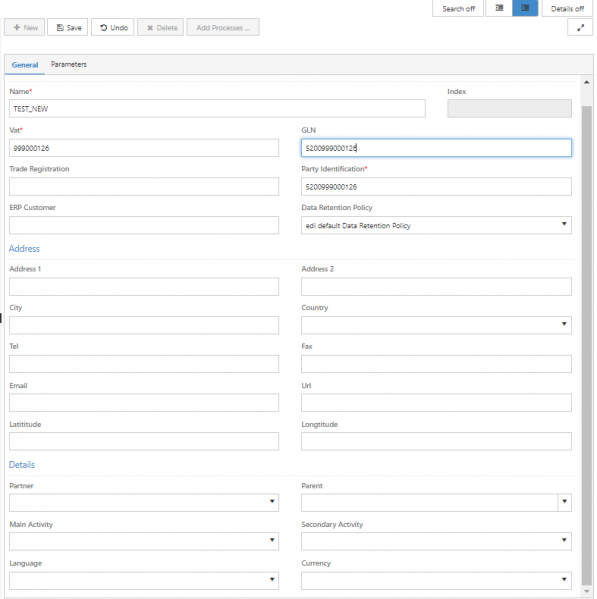Open the Secondary Activity dropdown
This screenshot has height=599, width=597.
coord(436,541)
